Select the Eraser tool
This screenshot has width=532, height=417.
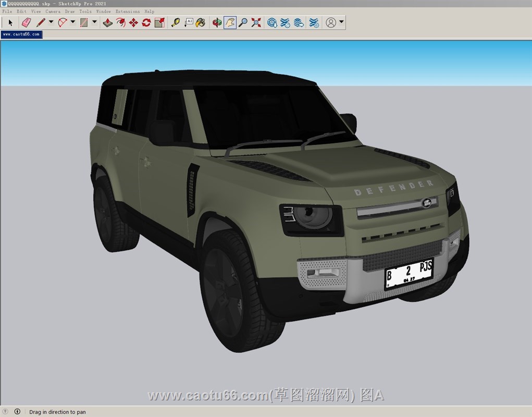26,23
